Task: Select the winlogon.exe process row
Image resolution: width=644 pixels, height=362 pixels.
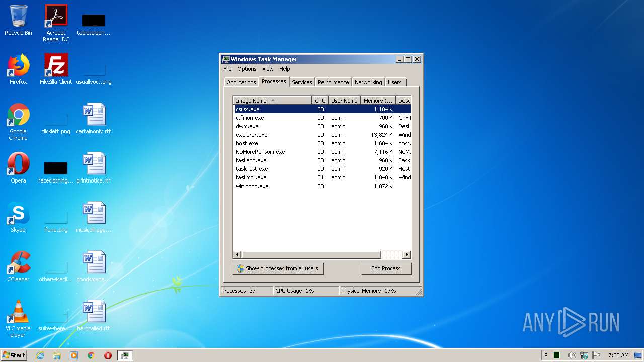Action: point(322,186)
